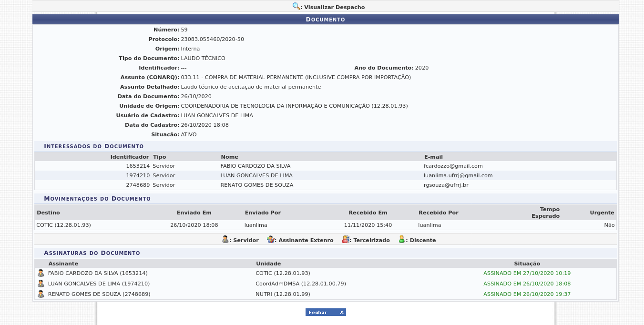Click the Movimentações do Documento section header
Viewport: 644px width, 325px height.
[97, 199]
